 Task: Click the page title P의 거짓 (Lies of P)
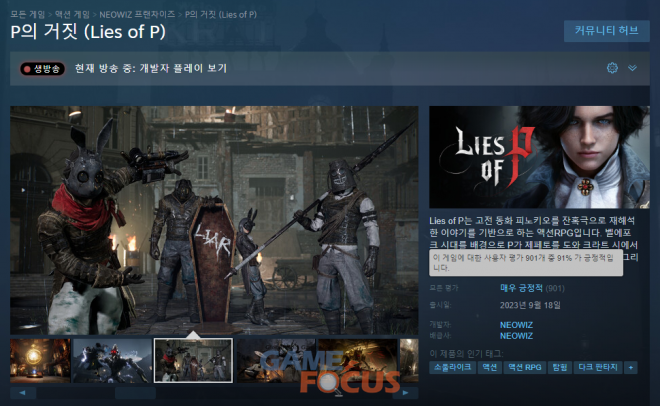coord(88,32)
